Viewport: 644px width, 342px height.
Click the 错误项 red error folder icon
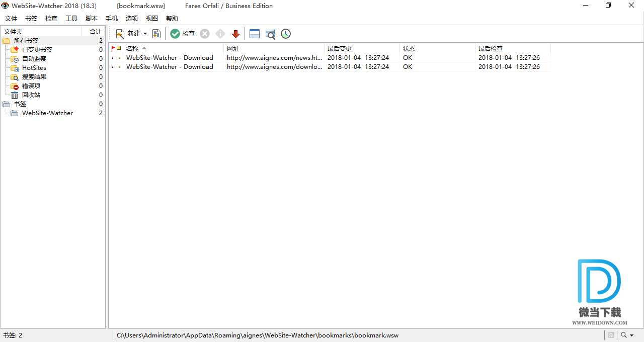tap(15, 86)
